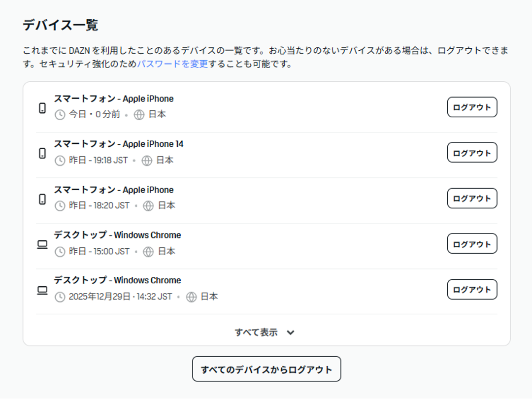Click すべてのデバイスからログアウト button
Image resolution: width=532 pixels, height=399 pixels.
(x=266, y=369)
